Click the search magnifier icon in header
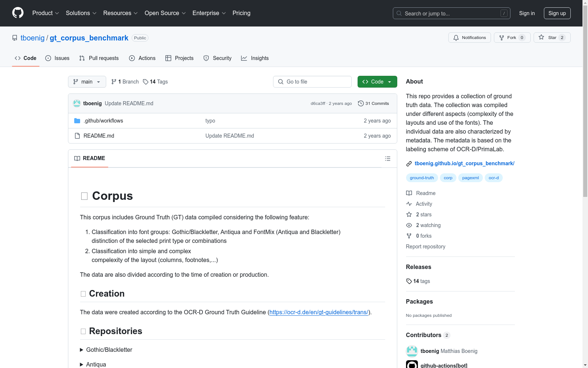588x368 pixels. pos(399,13)
